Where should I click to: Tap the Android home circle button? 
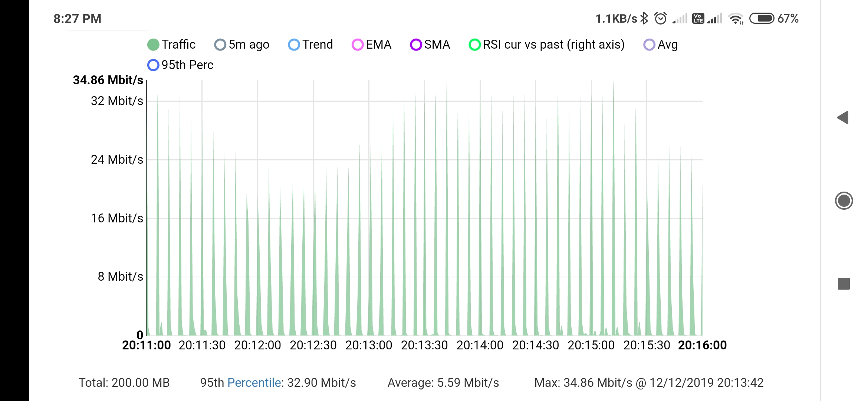(844, 201)
